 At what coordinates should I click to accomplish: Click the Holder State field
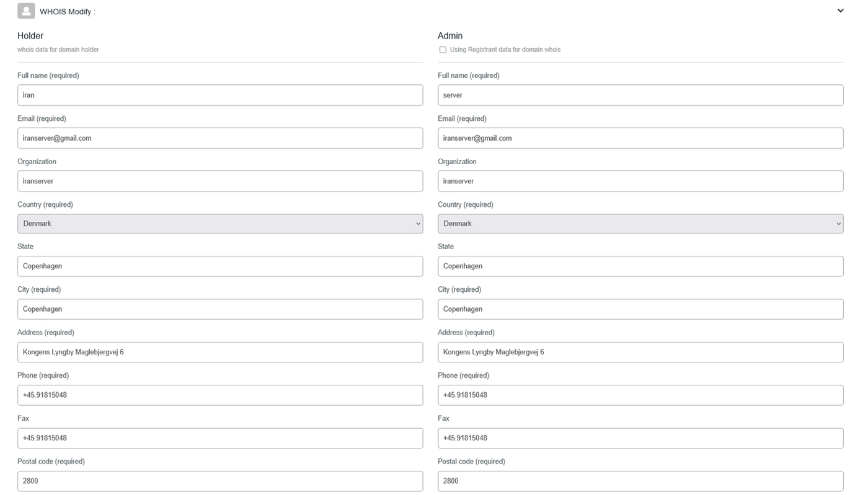coord(220,266)
